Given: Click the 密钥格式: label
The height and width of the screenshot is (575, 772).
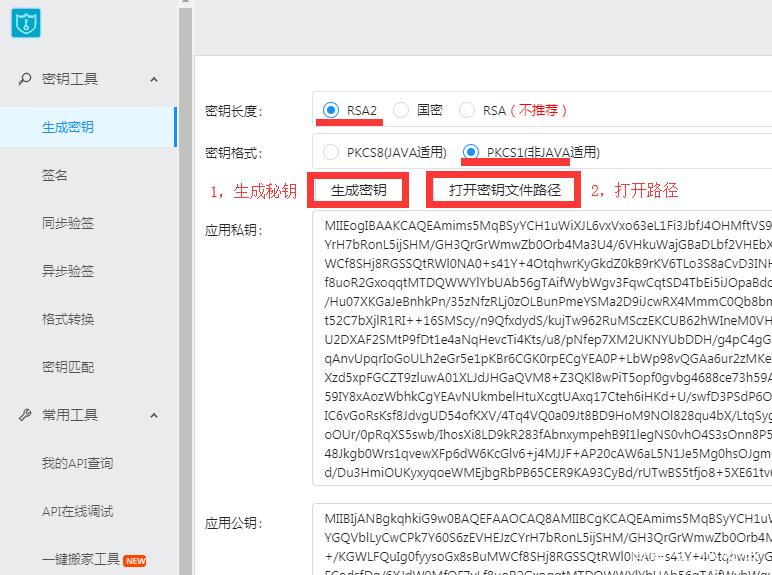Looking at the screenshot, I should point(234,153).
